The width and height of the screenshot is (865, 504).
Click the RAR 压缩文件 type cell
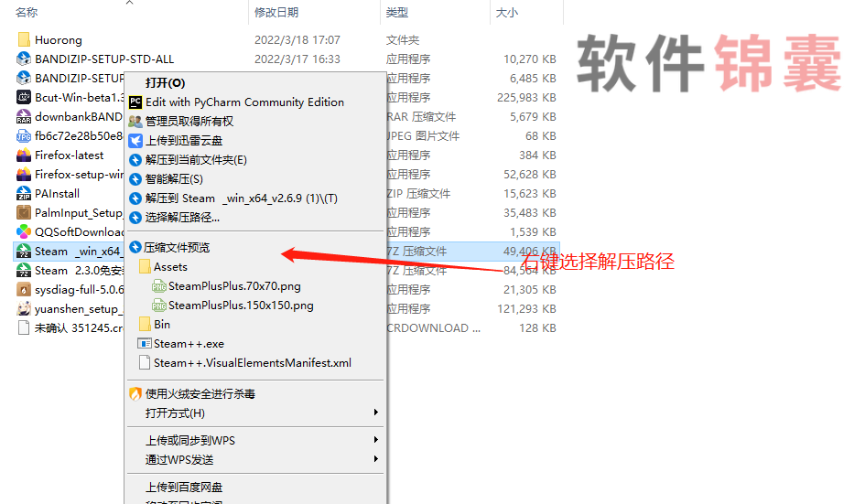tap(421, 117)
